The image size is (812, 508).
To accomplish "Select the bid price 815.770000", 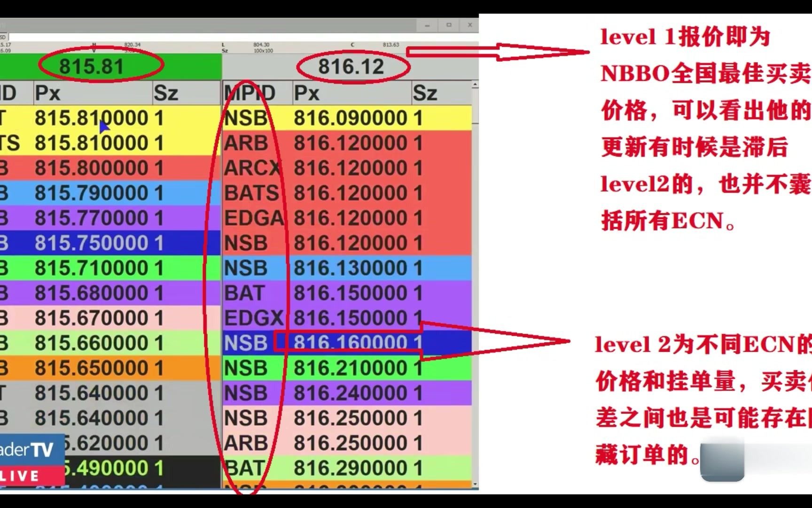I will click(x=92, y=218).
